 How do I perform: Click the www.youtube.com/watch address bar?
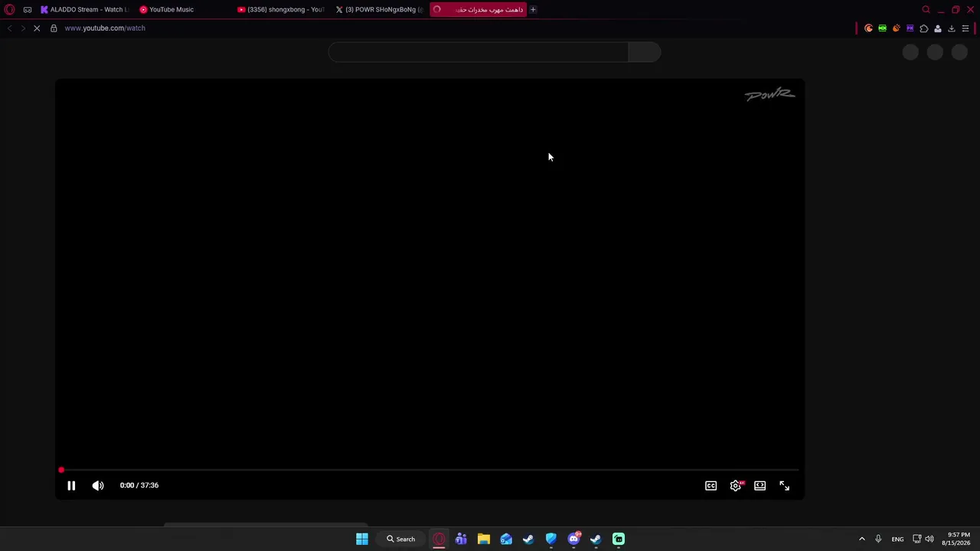point(105,28)
